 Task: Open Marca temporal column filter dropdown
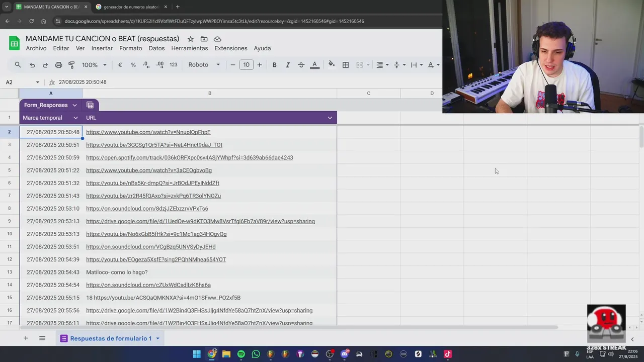(x=75, y=118)
